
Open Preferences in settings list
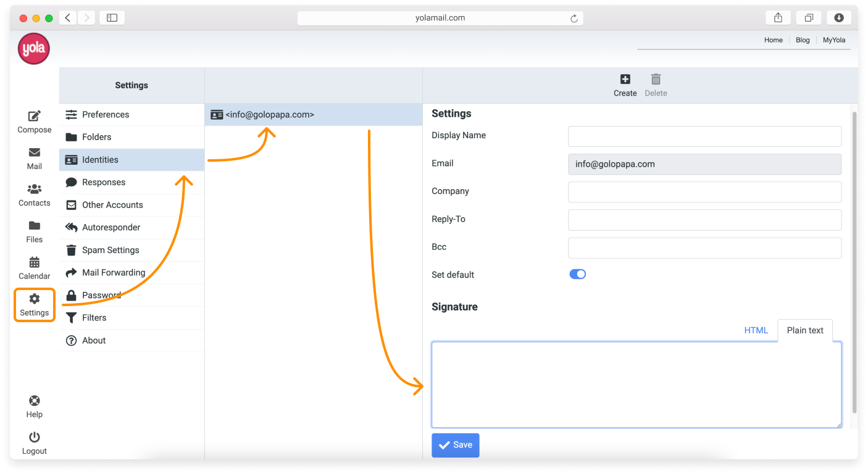coord(105,114)
